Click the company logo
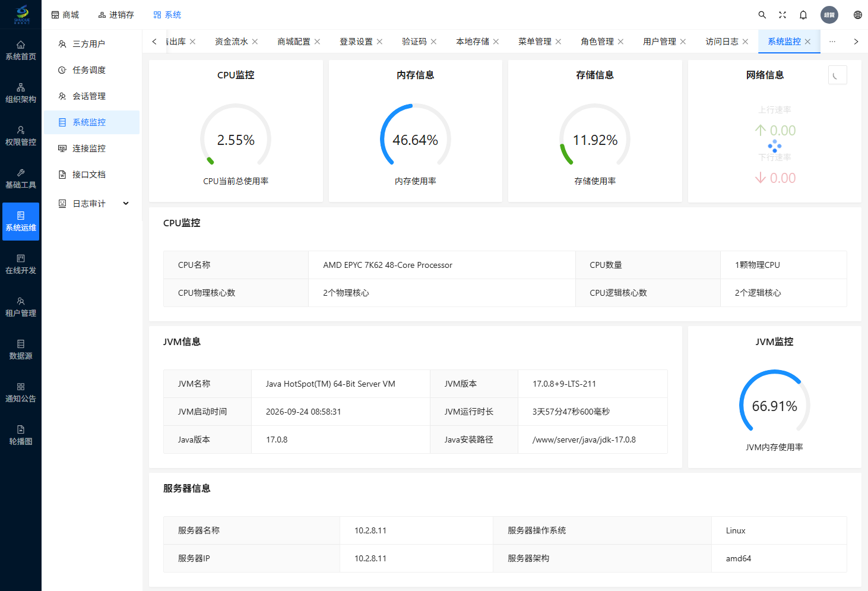 tap(21, 14)
